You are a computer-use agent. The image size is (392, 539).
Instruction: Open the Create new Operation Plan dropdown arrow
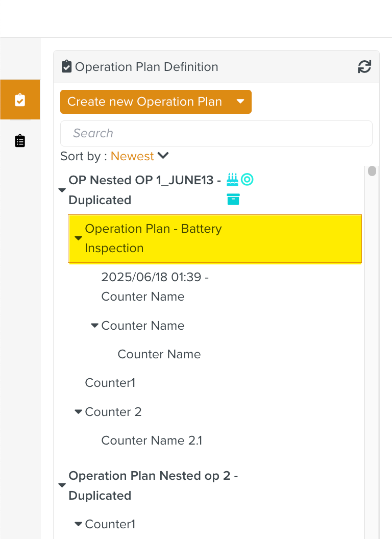(241, 102)
